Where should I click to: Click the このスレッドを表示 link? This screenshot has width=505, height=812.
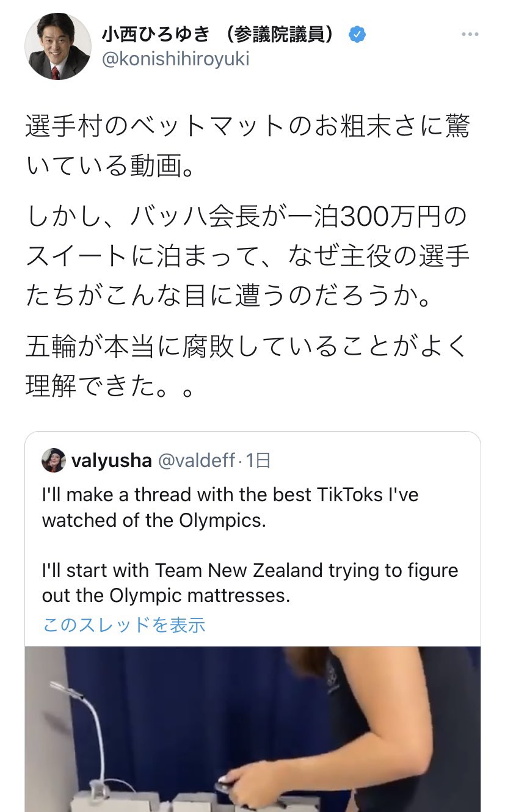[124, 625]
